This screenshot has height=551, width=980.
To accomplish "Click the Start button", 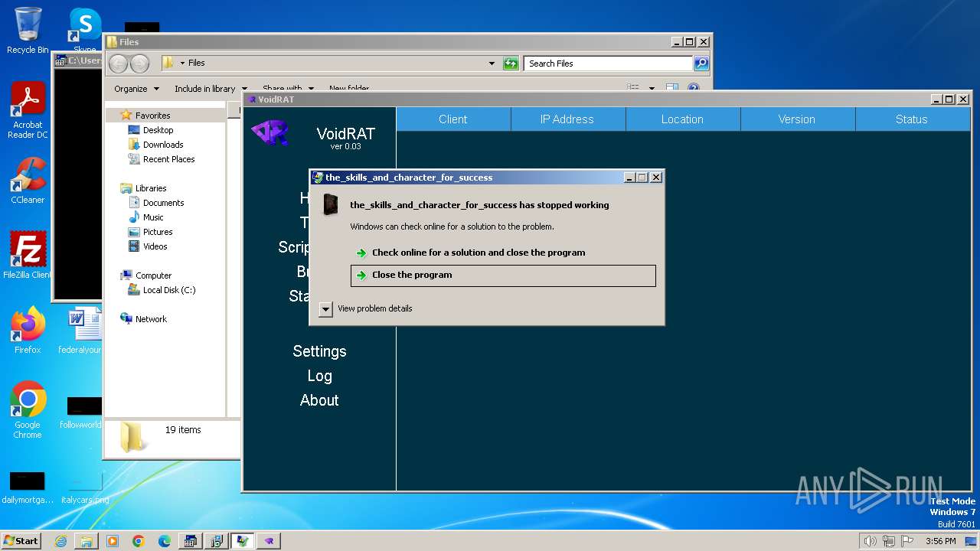I will coord(21,541).
